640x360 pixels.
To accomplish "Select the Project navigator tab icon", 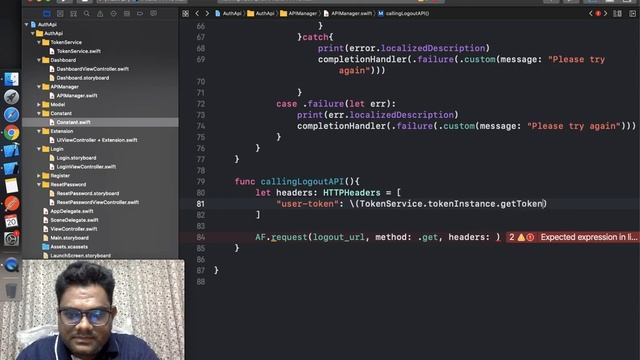I will point(47,13).
